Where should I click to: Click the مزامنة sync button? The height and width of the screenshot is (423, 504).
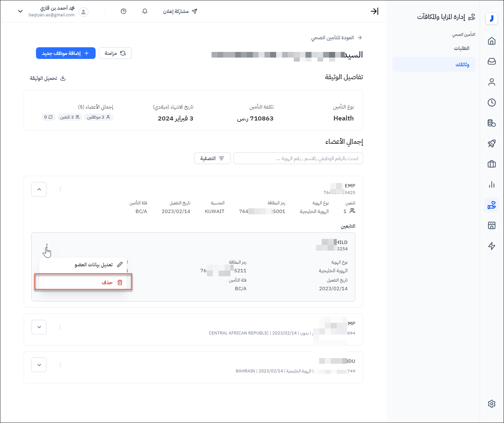(x=115, y=53)
